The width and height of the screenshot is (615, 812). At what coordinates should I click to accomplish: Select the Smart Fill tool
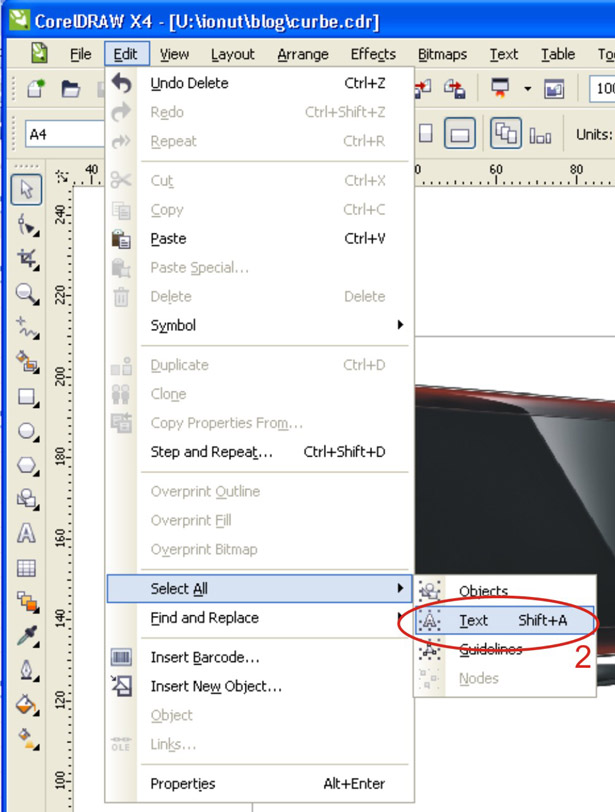pos(26,362)
